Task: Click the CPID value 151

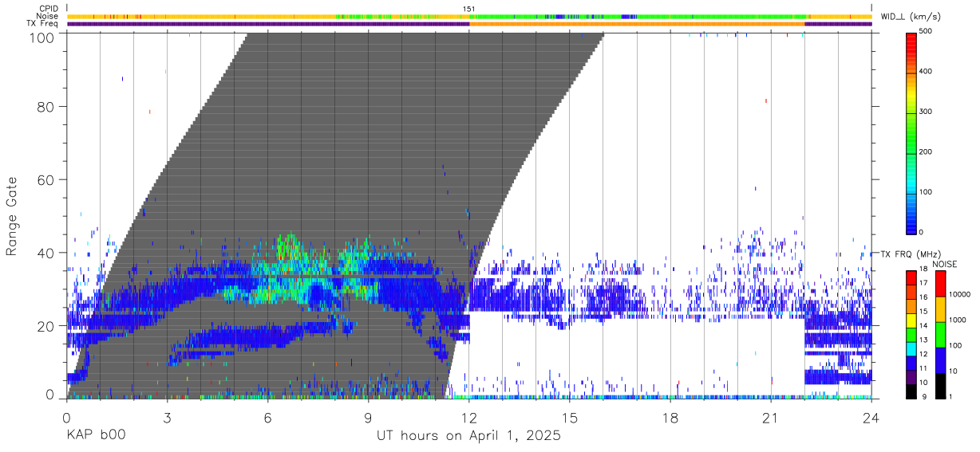Action: (x=469, y=9)
